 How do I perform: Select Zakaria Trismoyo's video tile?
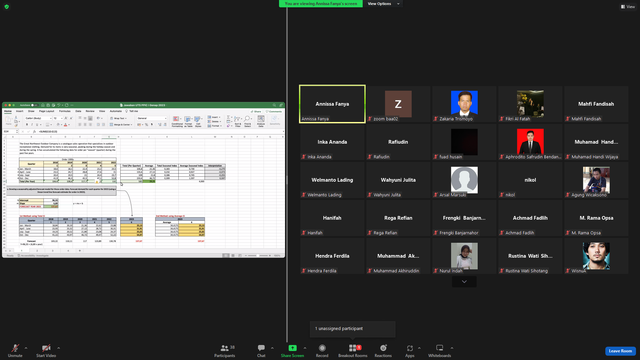point(464,104)
